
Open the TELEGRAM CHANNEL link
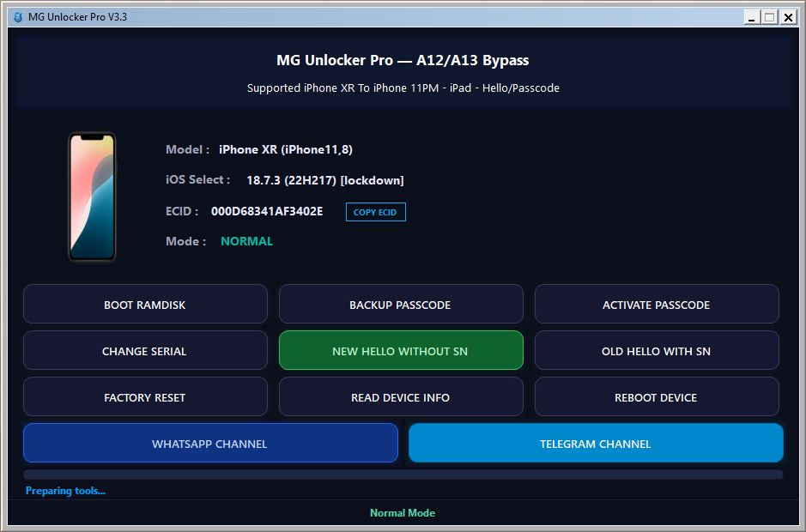[596, 443]
